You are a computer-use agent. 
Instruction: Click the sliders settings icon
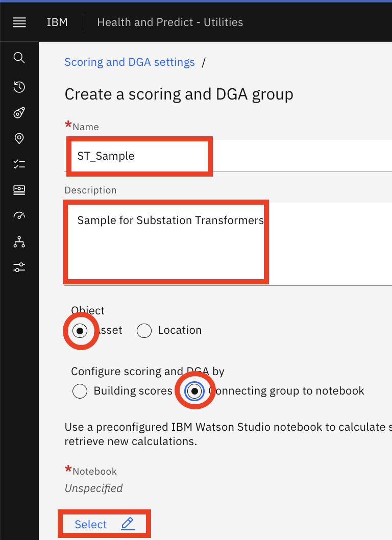click(19, 267)
